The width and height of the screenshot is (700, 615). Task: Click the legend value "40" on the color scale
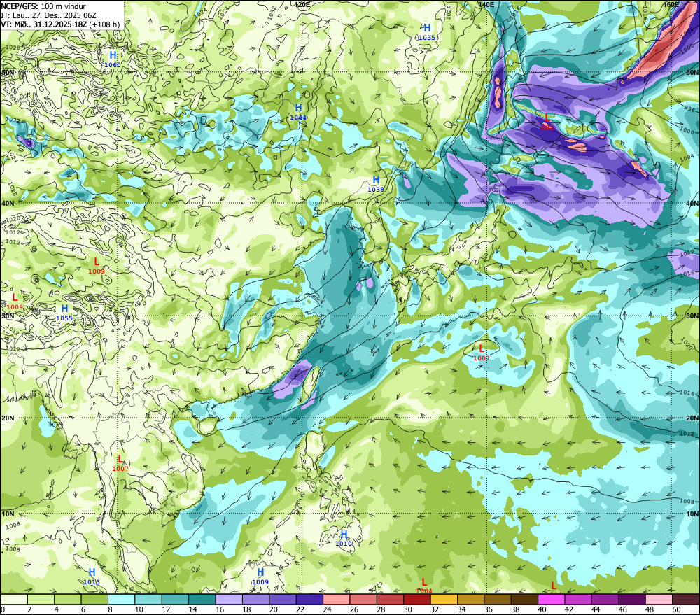tap(542, 609)
